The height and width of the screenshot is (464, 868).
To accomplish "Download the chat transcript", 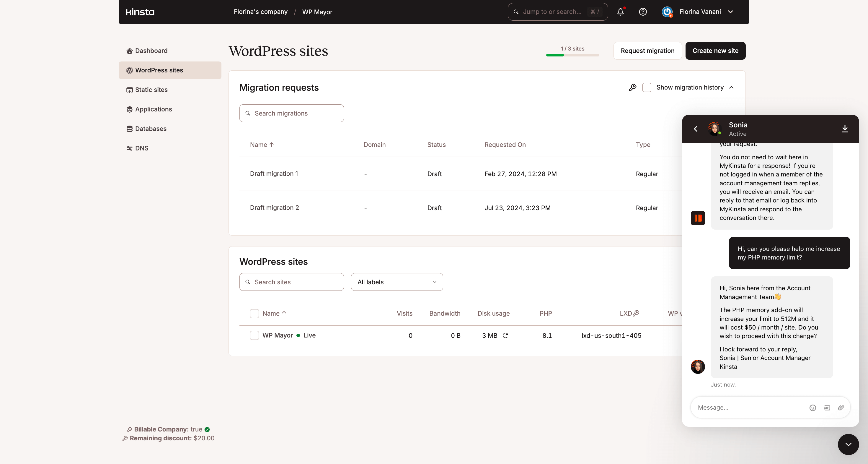I will [x=845, y=129].
